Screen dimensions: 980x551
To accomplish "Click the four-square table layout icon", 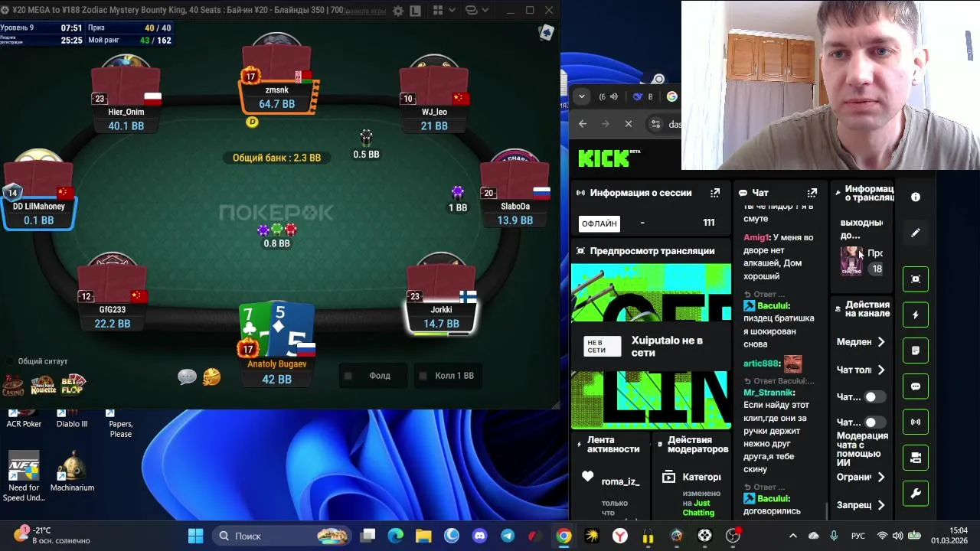I will tap(438, 11).
